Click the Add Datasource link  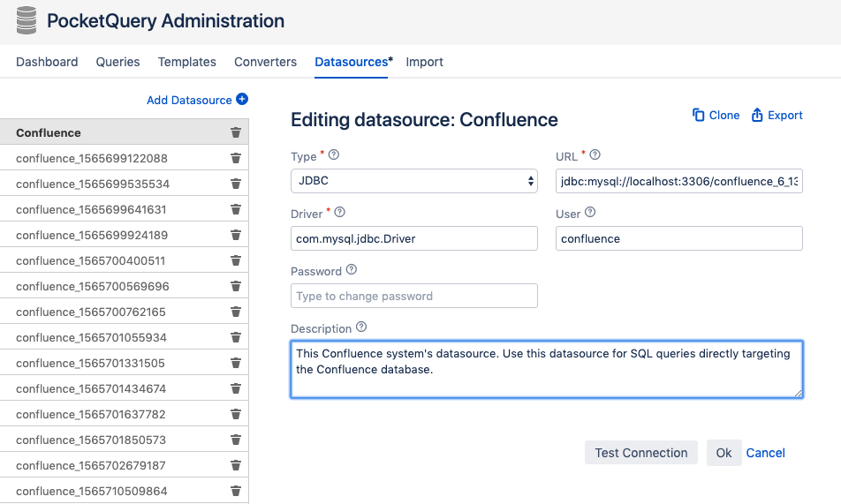coord(189,101)
